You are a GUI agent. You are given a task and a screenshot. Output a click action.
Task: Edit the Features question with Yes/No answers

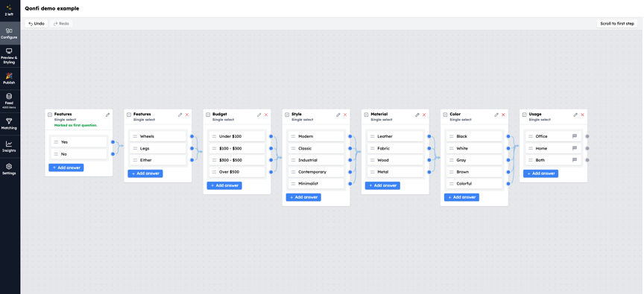click(x=107, y=115)
